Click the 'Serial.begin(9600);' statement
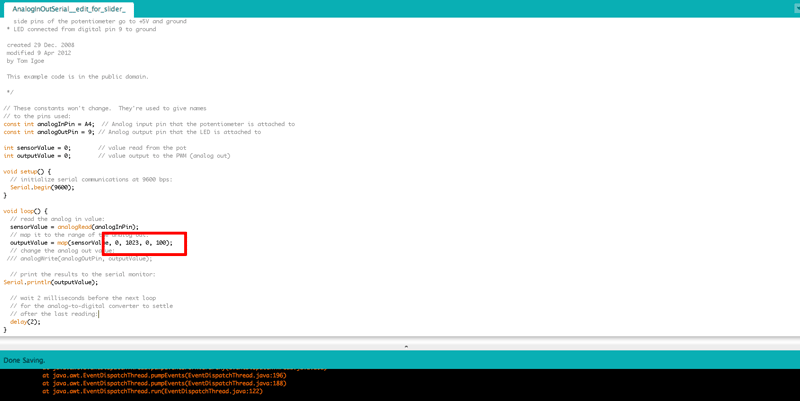The height and width of the screenshot is (401, 800). 42,187
